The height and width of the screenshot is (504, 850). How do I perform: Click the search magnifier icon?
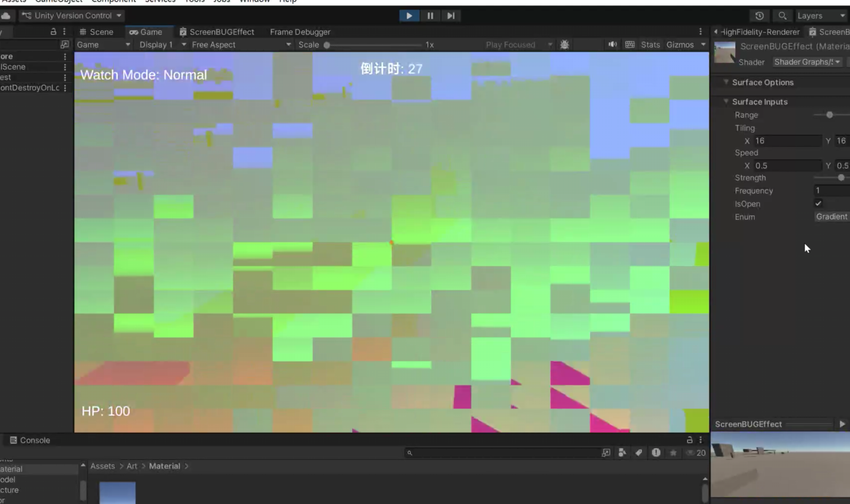point(782,16)
